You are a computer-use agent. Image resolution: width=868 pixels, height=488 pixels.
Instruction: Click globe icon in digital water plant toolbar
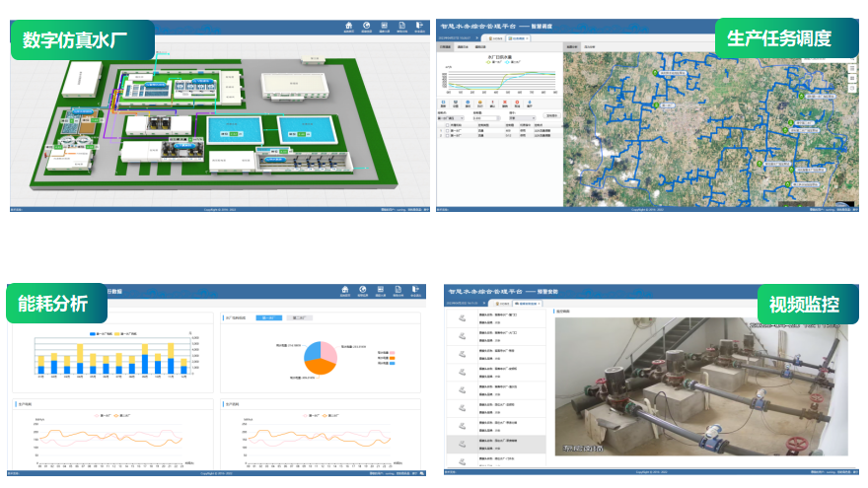click(366, 27)
